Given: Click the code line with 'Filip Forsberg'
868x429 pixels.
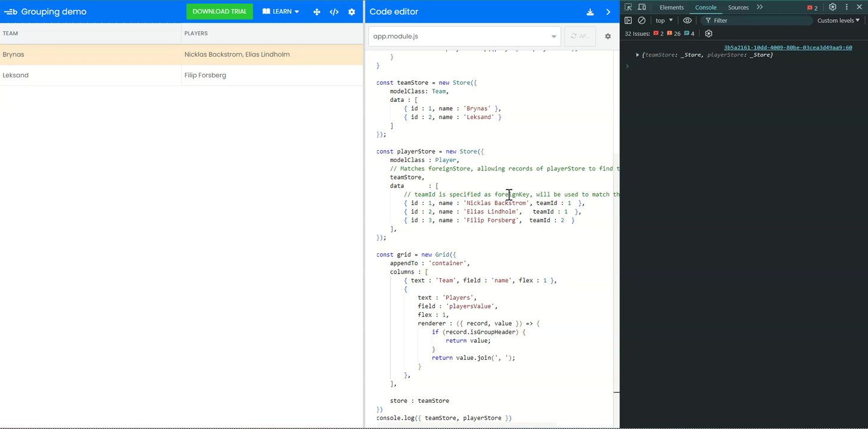Looking at the screenshot, I should (x=489, y=220).
